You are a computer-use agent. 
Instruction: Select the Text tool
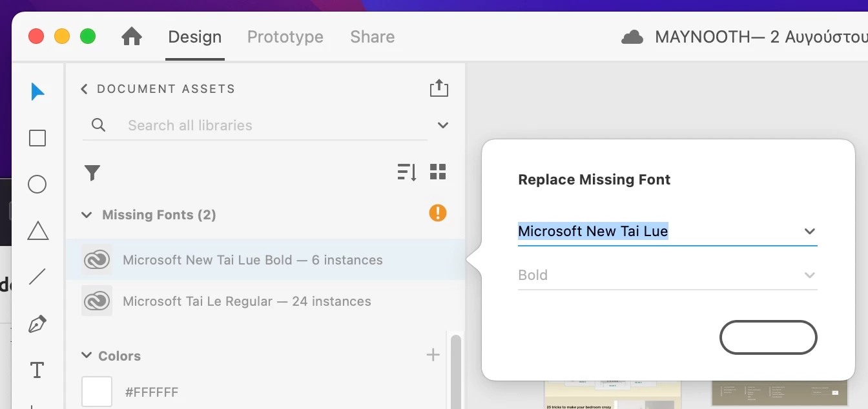coord(37,370)
